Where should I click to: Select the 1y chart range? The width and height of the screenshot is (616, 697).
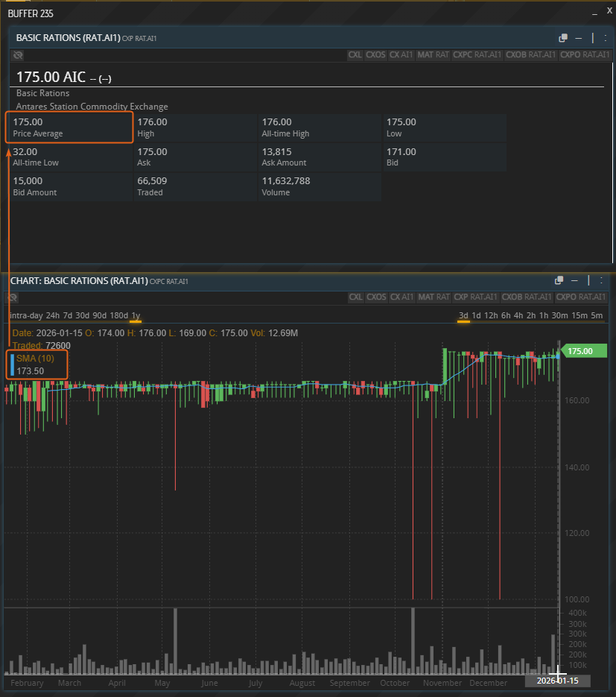coord(136,315)
